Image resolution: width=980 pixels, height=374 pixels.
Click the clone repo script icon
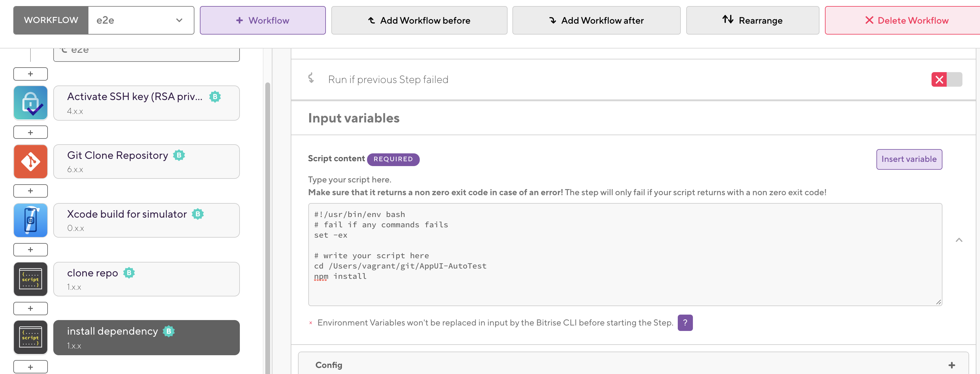pyautogui.click(x=30, y=279)
